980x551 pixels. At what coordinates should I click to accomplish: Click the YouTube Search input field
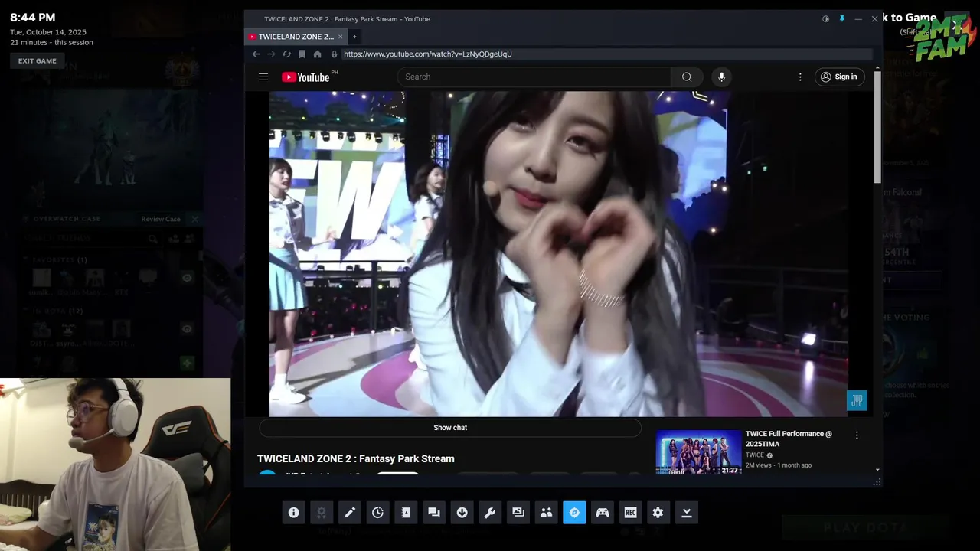pyautogui.click(x=534, y=77)
